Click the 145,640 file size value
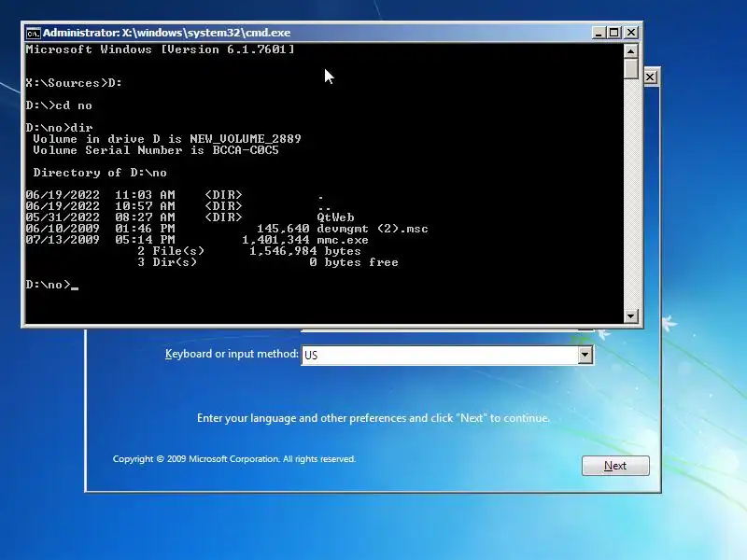 [x=283, y=229]
